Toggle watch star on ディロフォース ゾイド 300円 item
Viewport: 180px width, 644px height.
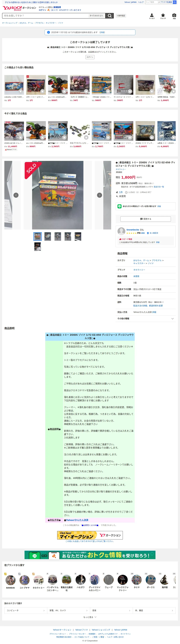(x=130, y=91)
